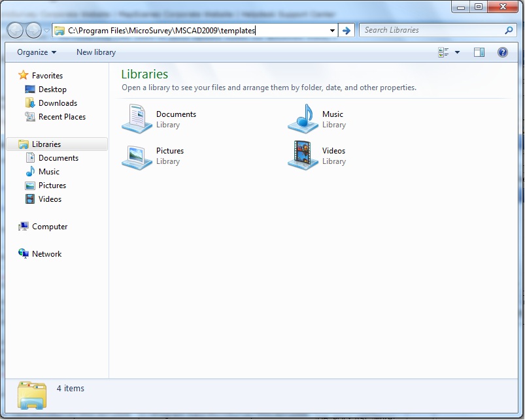Click the Back navigation button
This screenshot has width=525, height=420.
(x=15, y=30)
